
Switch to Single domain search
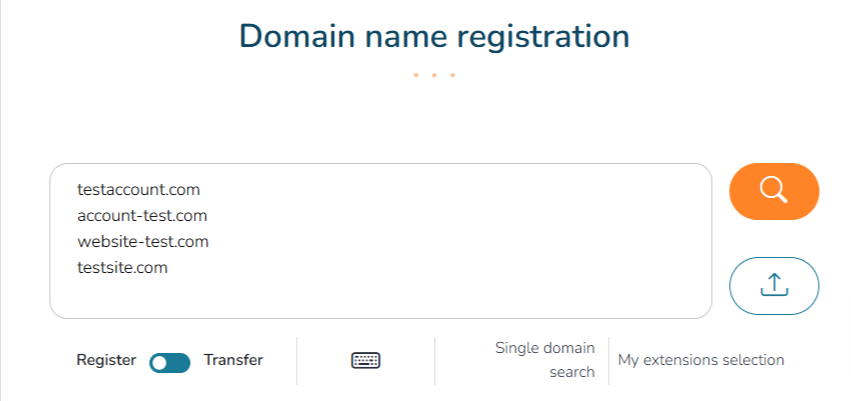pos(545,360)
